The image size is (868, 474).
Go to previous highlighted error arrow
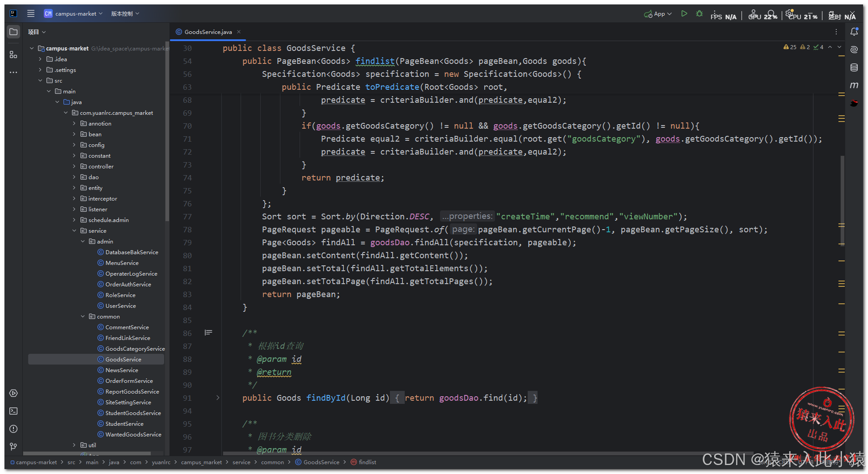coord(830,47)
